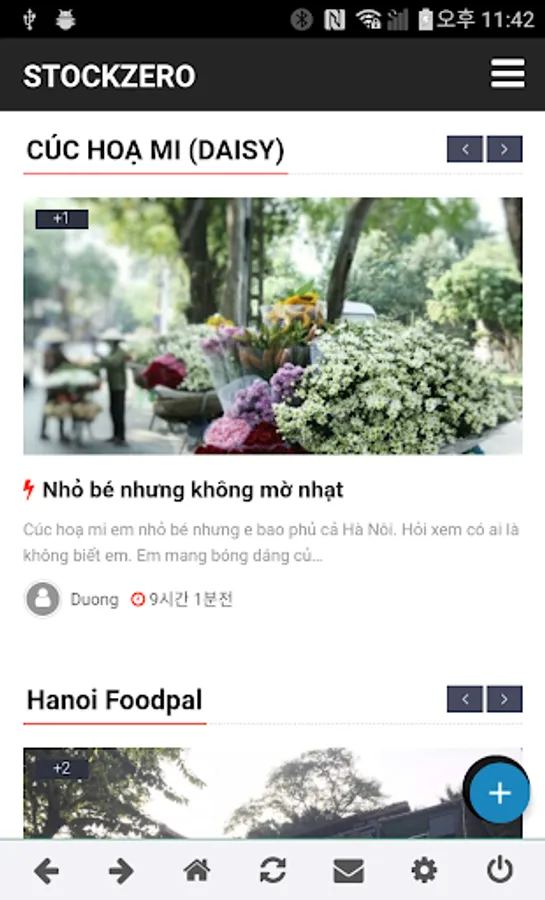Viewport: 545px width, 900px height.
Task: Open the hamburger menu
Action: point(507,73)
